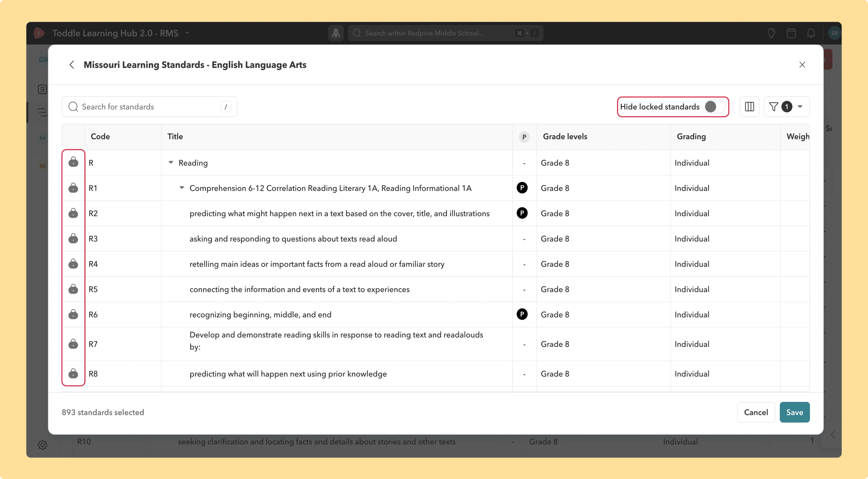Click the Title column header

(175, 136)
